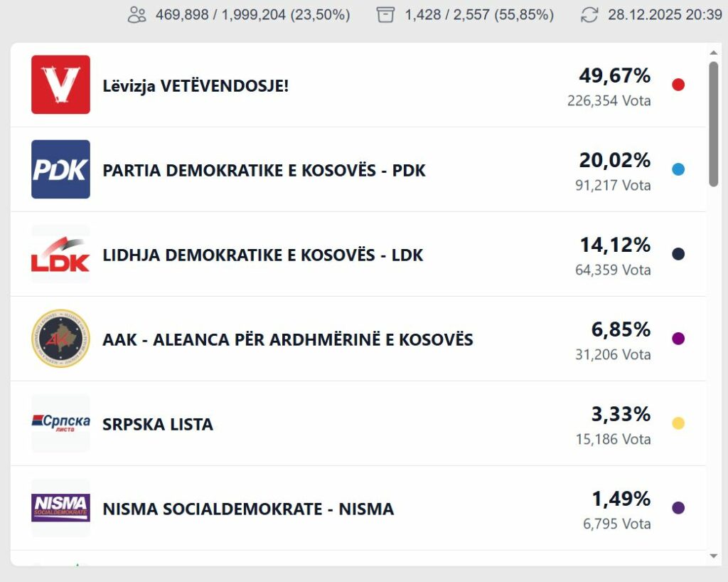
Task: Click the ballot box counted icon
Action: 386,14
